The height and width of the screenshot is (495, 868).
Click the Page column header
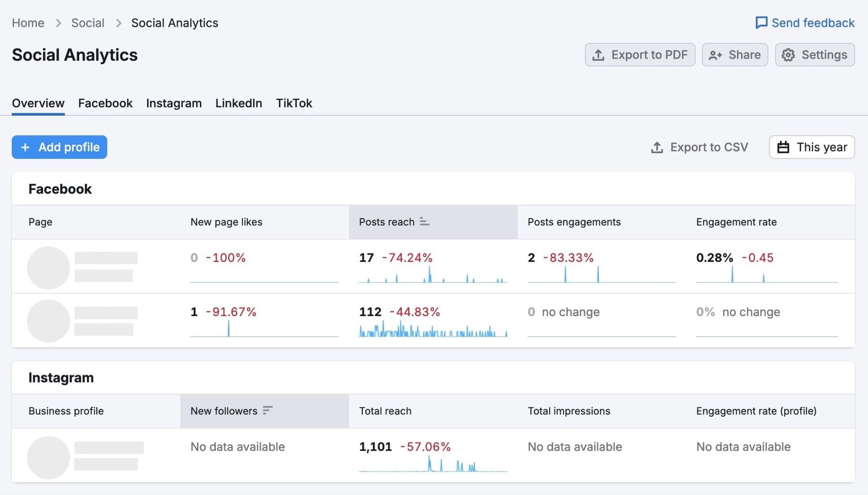41,222
